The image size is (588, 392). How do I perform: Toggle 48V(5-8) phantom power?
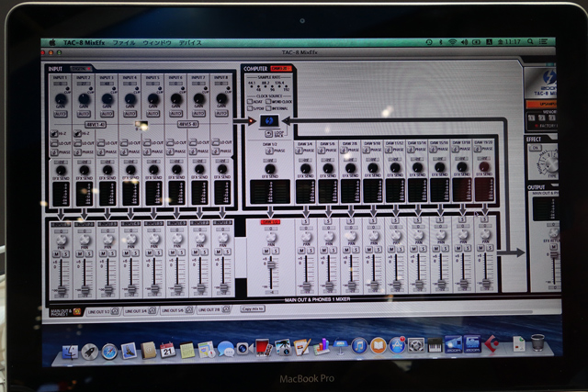[x=187, y=124]
